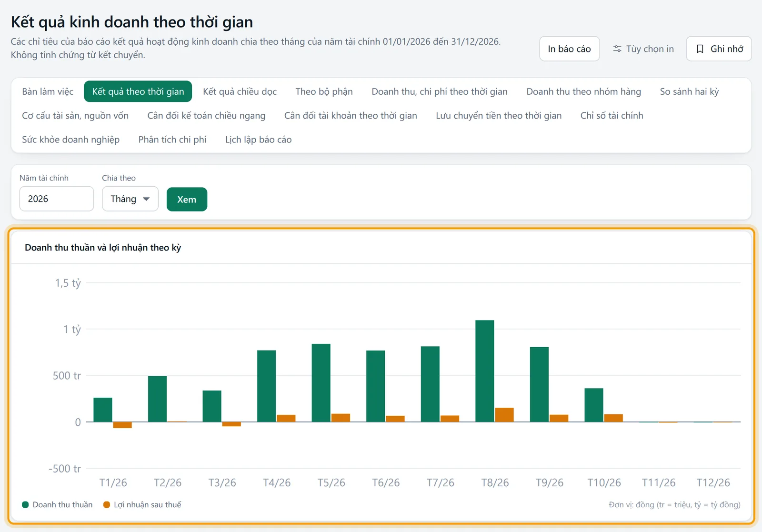This screenshot has width=762, height=532.
Task: Click the Đơn vị: đồng unit note
Action: [674, 505]
